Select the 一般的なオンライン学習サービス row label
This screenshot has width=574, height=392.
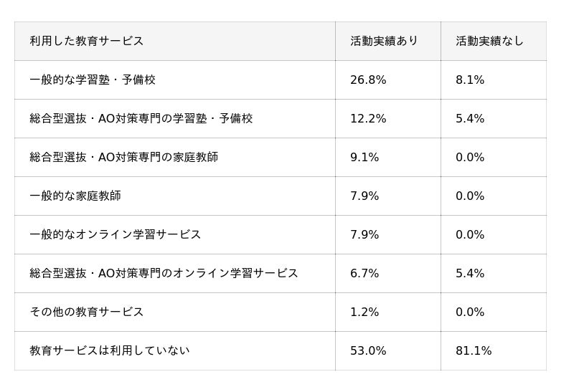pyautogui.click(x=116, y=235)
